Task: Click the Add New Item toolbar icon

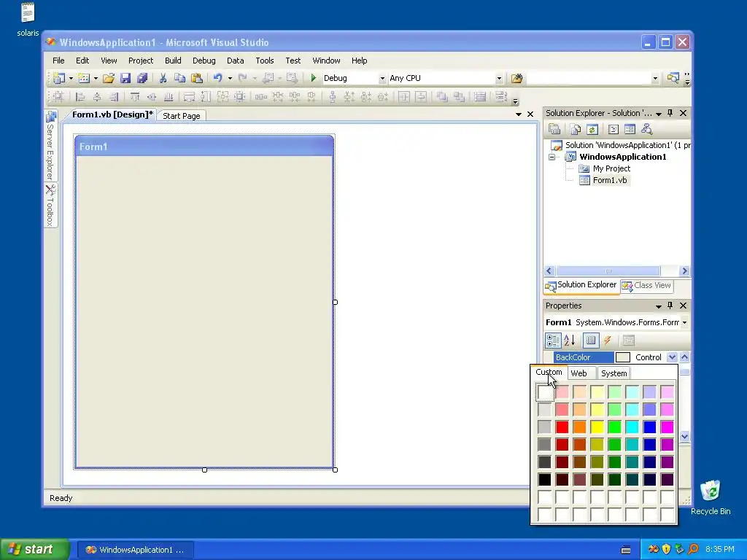Action: (x=84, y=78)
